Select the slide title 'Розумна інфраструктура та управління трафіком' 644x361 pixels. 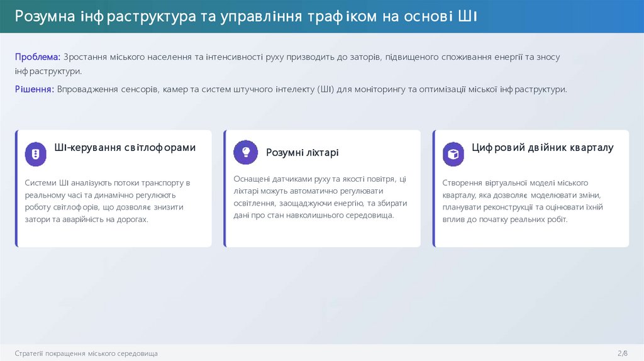pos(246,16)
